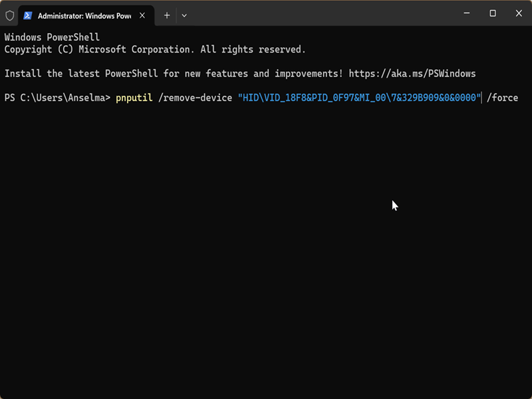532x399 pixels.
Task: Click the PS C:\Users\Anselma> prompt
Action: (57, 98)
